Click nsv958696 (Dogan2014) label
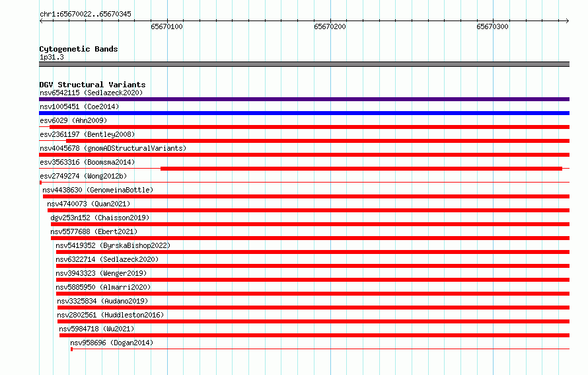The height and width of the screenshot is (375, 588). (x=112, y=343)
